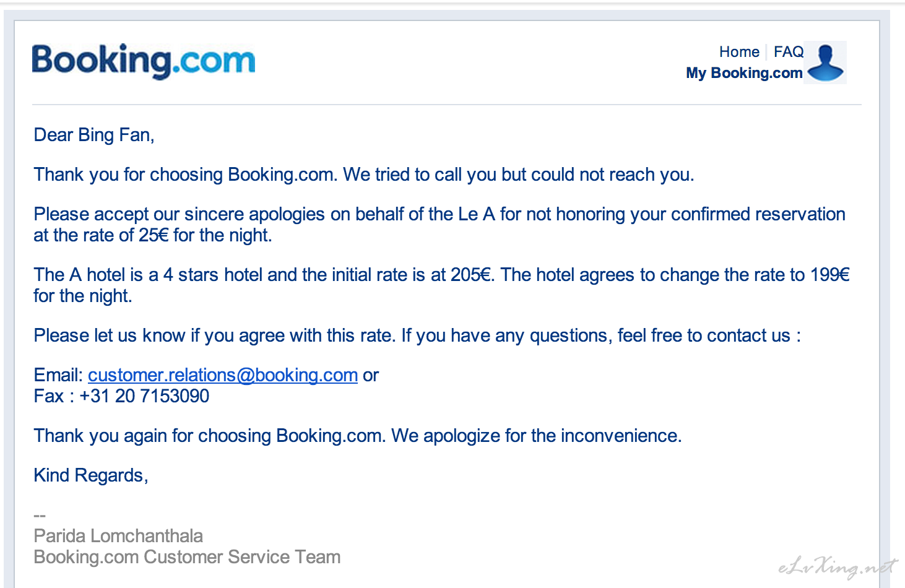Open My Booking.com account link
Image resolution: width=905 pixels, height=588 pixels.
(x=744, y=73)
